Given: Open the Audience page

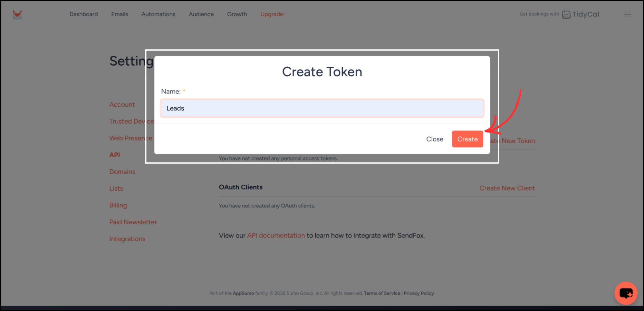Looking at the screenshot, I should [x=201, y=14].
